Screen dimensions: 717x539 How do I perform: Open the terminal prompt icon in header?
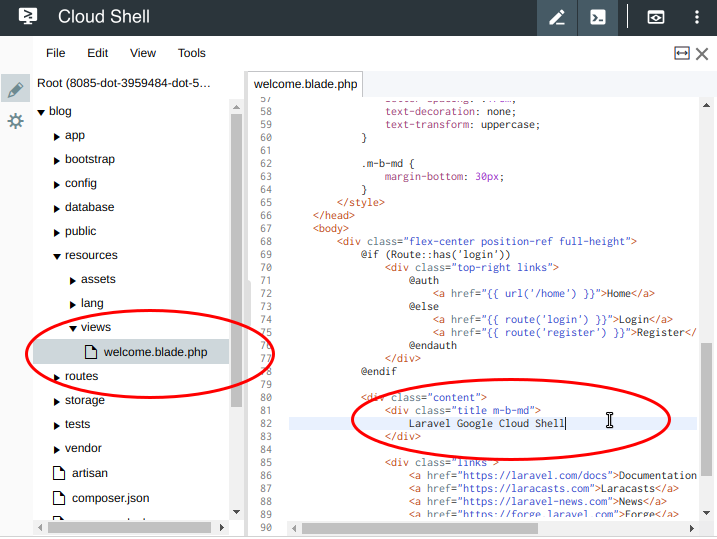[x=598, y=17]
